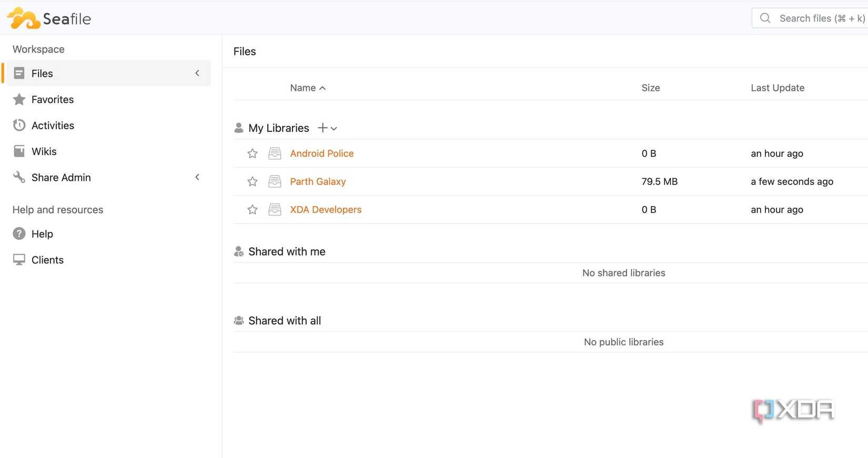
Task: Go to Favorites in sidebar
Action: pos(52,99)
